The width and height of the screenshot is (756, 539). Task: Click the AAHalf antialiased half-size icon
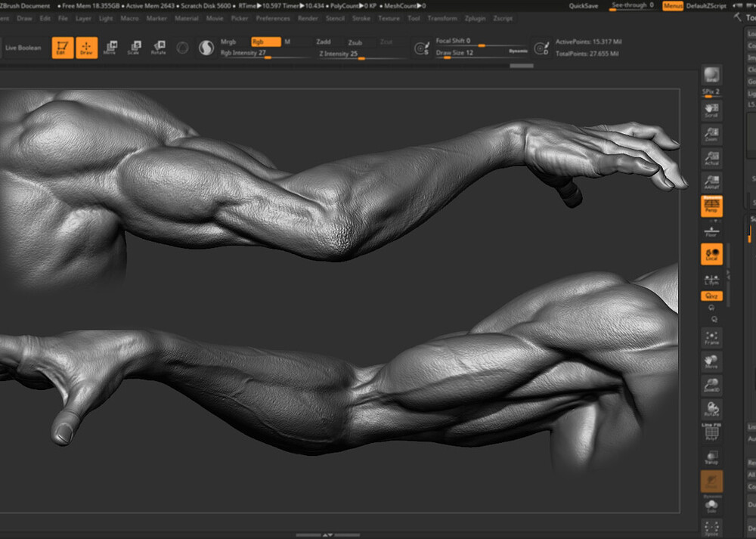pyautogui.click(x=711, y=182)
